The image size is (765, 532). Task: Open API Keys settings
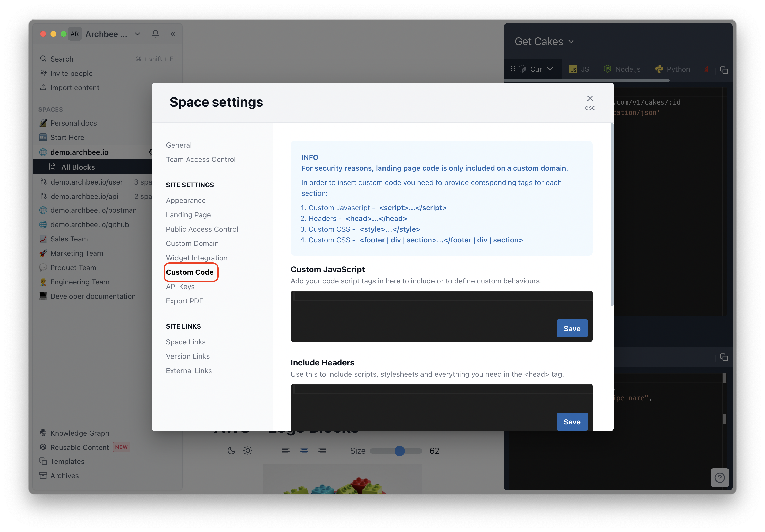point(180,286)
